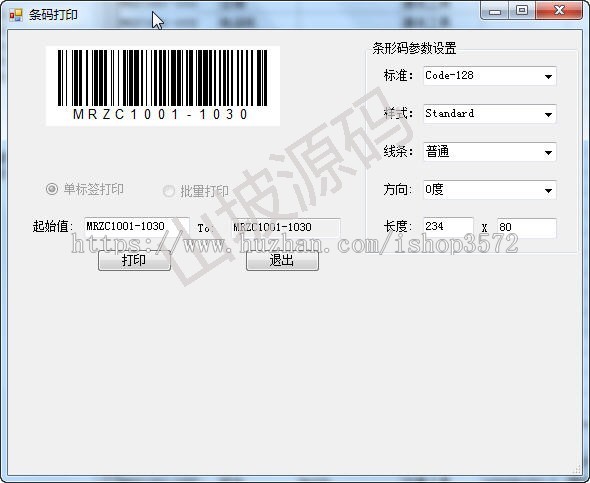Click the 条形码参数设置 group label
Viewport: 590px width, 483px height.
(x=414, y=48)
